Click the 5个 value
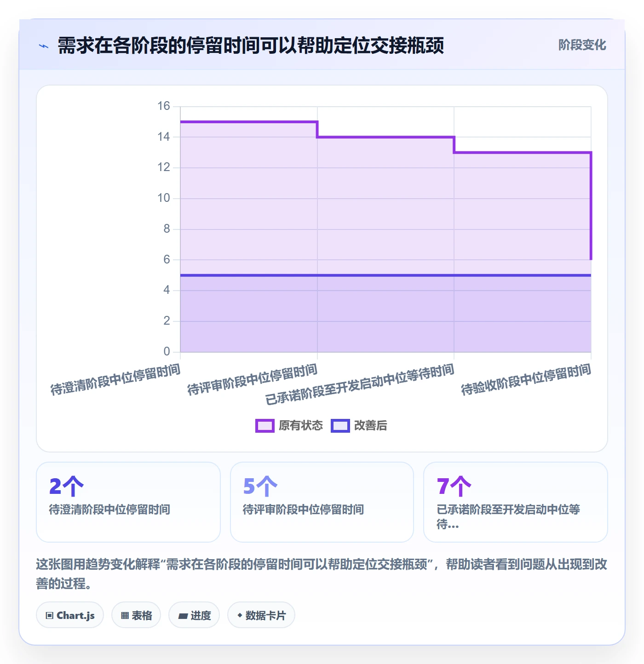This screenshot has width=644, height=664. (260, 487)
